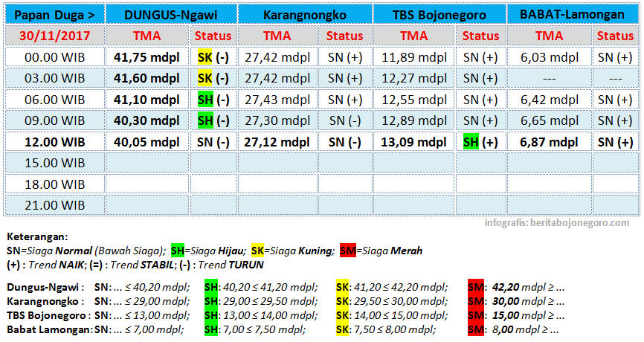644x342 pixels.
Task: Select the 12.00 WIB row label
Action: 54,142
